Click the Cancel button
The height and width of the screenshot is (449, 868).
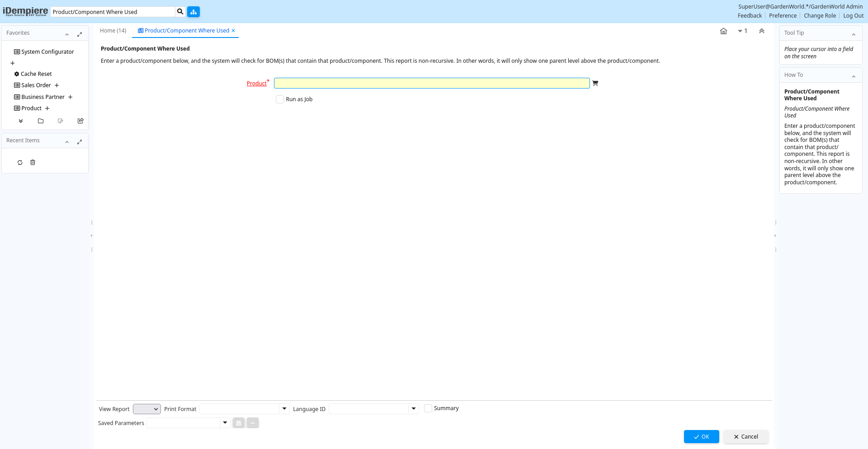click(x=745, y=436)
